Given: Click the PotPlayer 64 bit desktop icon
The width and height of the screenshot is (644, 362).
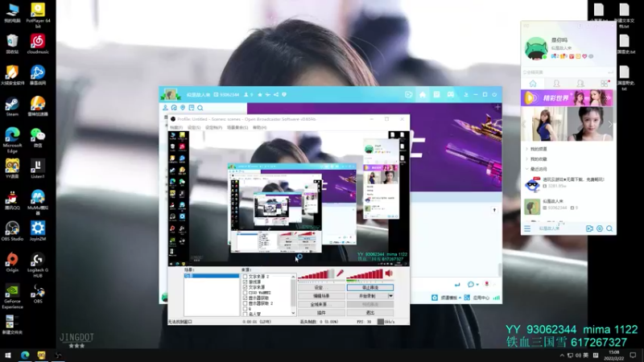Looking at the screenshot, I should (38, 15).
